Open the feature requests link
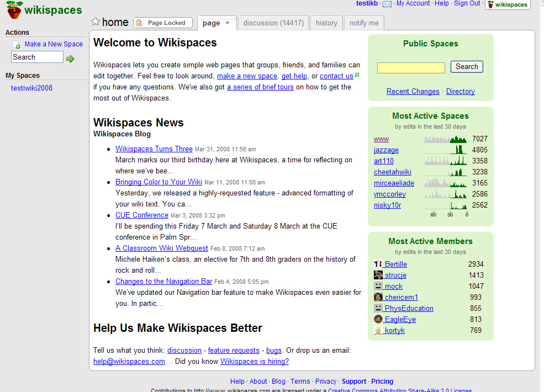 point(234,351)
